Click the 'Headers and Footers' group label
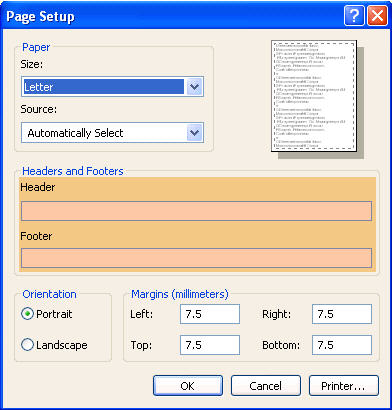392x410 pixels. (x=73, y=171)
